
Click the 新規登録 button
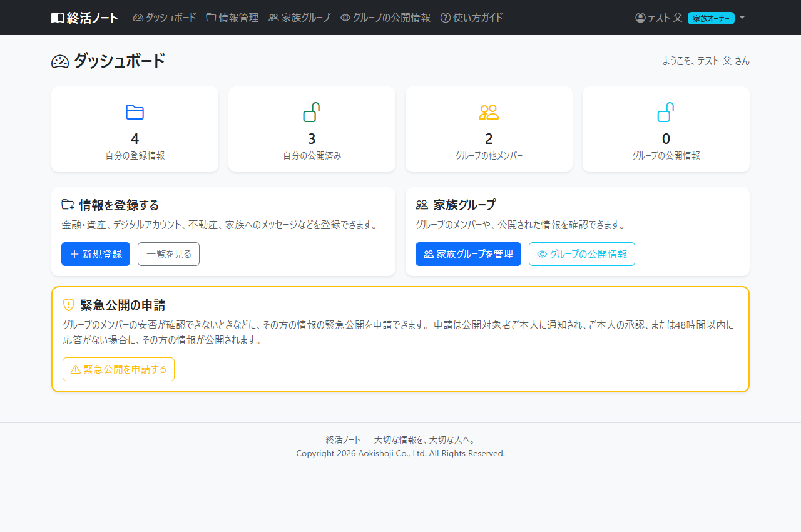pyautogui.click(x=96, y=254)
